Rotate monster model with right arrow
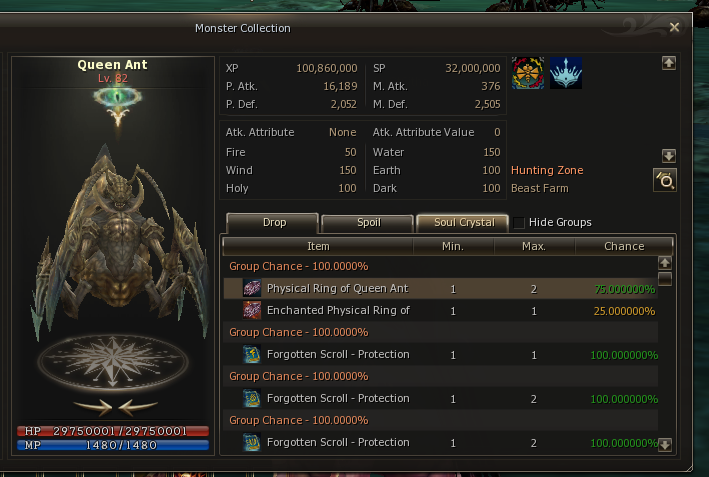709x477 pixels. pyautogui.click(x=138, y=407)
